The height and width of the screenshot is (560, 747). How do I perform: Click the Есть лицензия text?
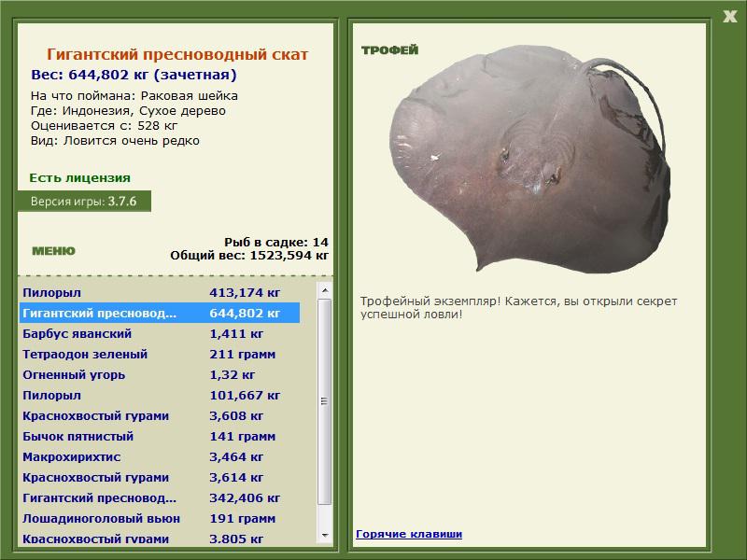(79, 177)
